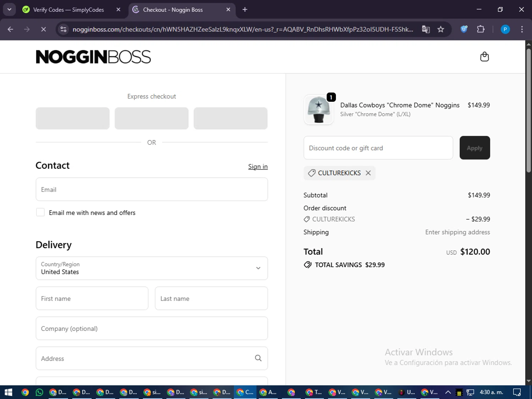Screen dimensions: 532x399
Task: Click the Total $120.00 amount
Action: 475,252
